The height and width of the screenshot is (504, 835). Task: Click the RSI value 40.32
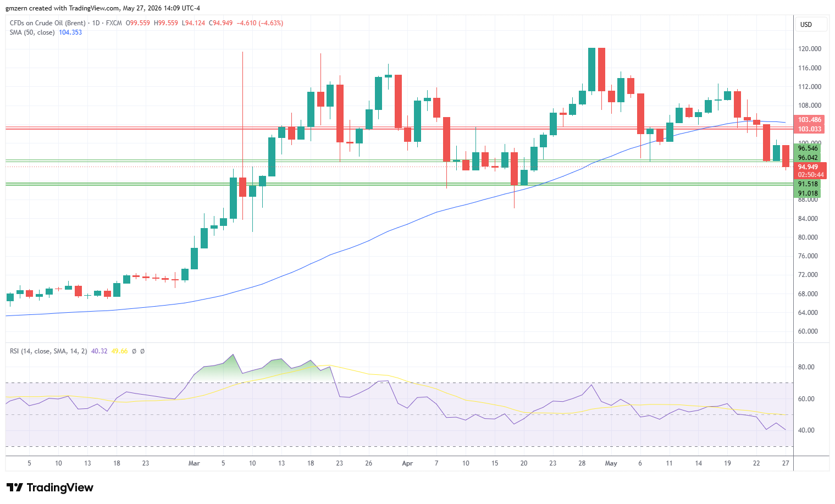click(99, 351)
